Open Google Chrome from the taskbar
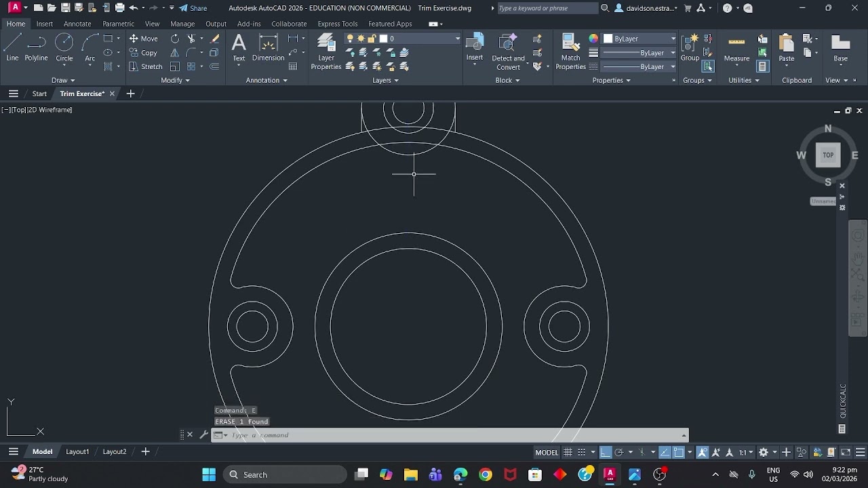 coord(486,474)
